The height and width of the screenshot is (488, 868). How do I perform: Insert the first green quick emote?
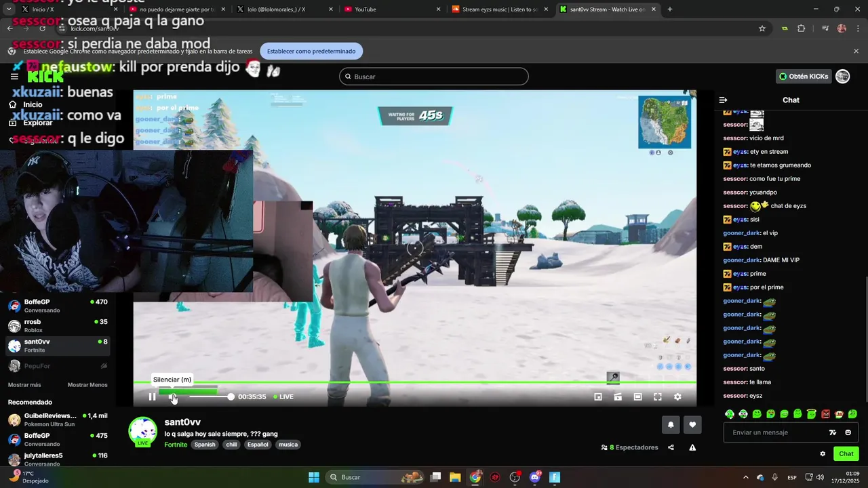tap(730, 414)
